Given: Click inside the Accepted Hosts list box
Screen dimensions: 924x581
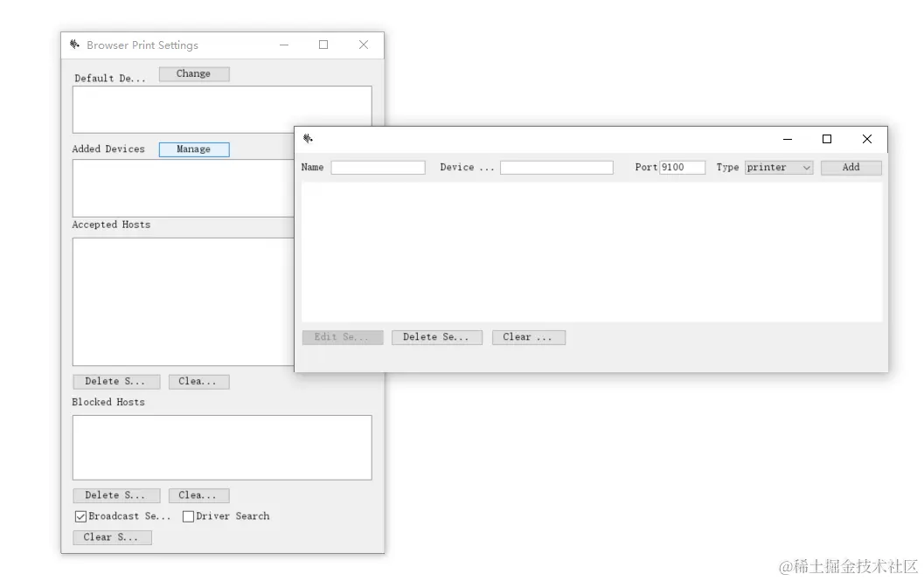Looking at the screenshot, I should pos(184,301).
